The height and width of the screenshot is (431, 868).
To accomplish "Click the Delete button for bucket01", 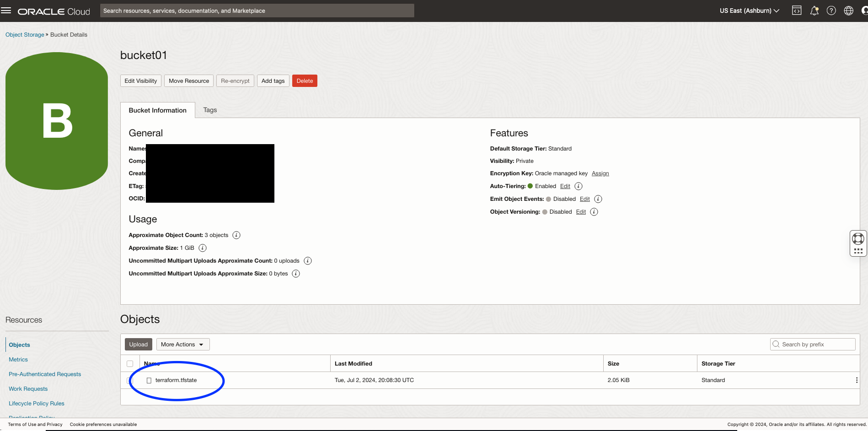I will [304, 81].
